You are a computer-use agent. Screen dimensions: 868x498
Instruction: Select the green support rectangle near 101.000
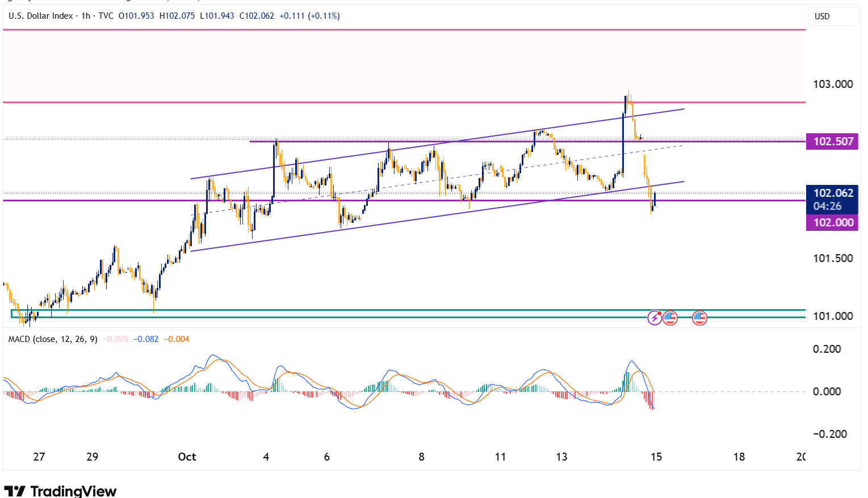pyautogui.click(x=408, y=314)
